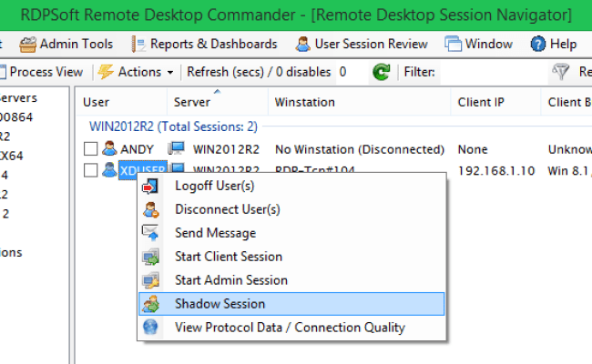Sort by the User column header
The height and width of the screenshot is (364, 592).
tap(121, 102)
